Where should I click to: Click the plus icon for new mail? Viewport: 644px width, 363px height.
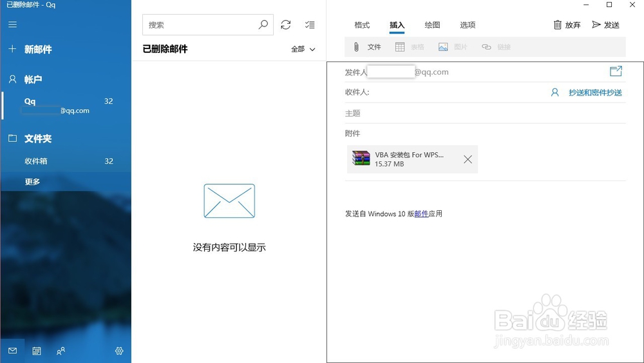point(12,49)
